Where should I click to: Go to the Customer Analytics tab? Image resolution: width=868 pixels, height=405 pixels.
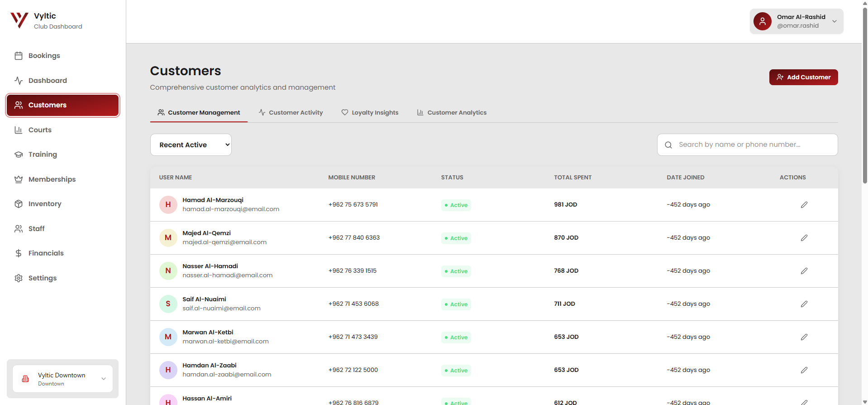coord(452,113)
